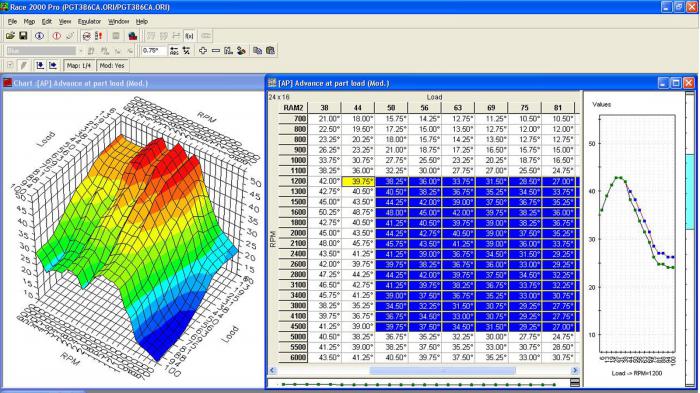Screen dimensions: 700x393
Task: Open the Emulator menu
Action: (x=89, y=21)
